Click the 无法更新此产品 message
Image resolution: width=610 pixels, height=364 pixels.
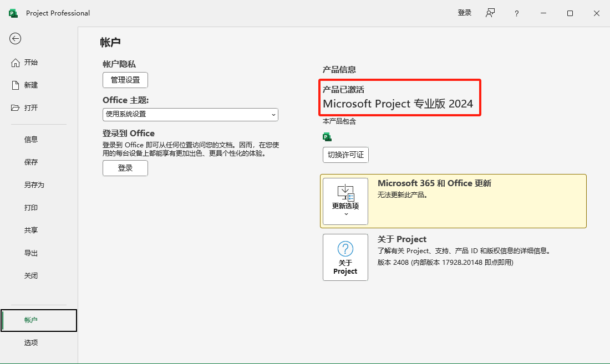tap(403, 194)
